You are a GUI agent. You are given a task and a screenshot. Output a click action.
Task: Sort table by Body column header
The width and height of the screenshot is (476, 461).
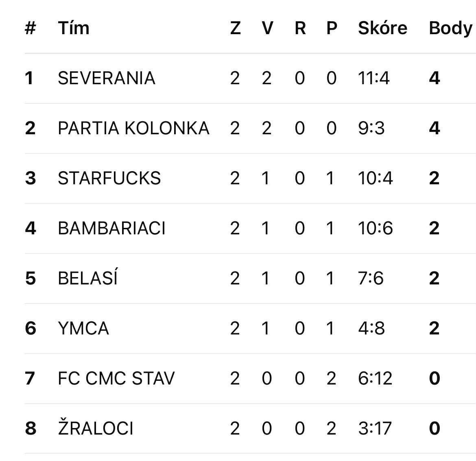point(450,28)
